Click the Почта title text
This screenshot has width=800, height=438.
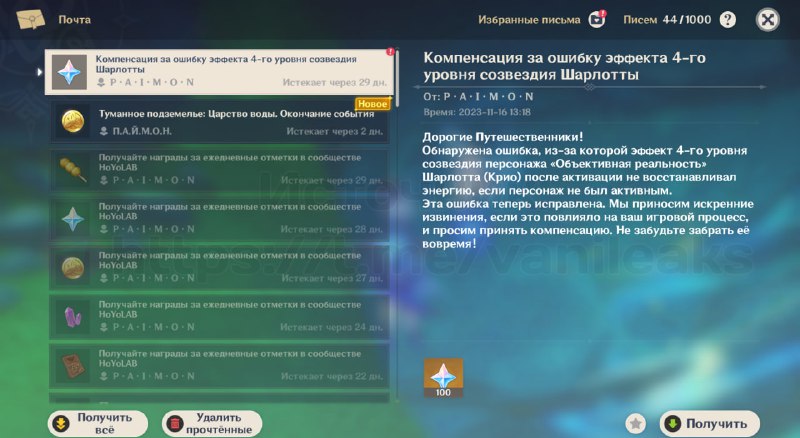[x=74, y=20]
